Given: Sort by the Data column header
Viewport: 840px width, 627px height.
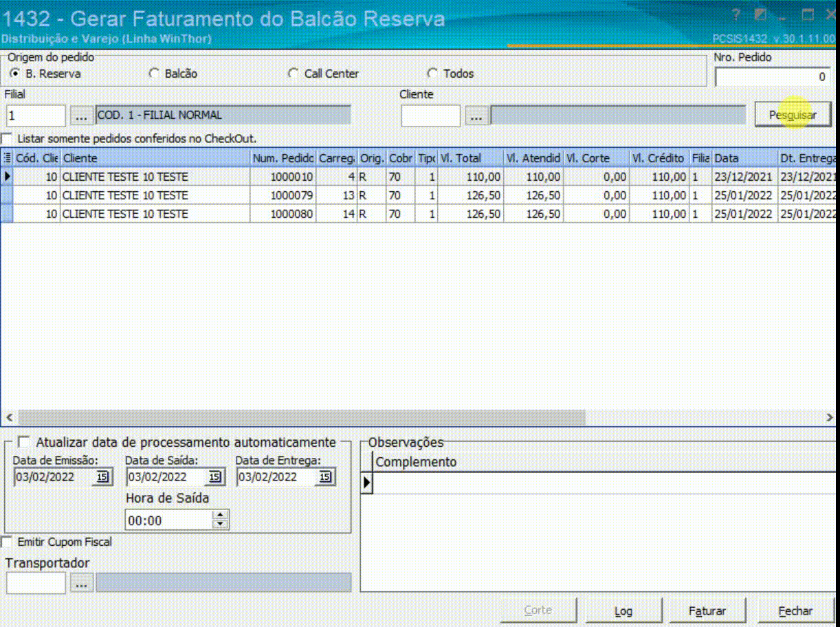Looking at the screenshot, I should click(744, 158).
